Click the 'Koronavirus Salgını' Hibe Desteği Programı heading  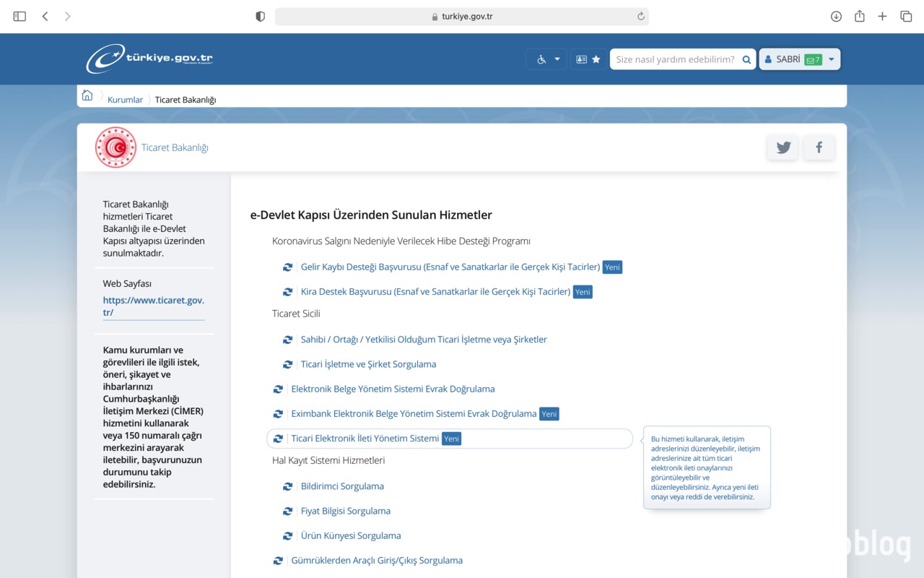tap(401, 241)
